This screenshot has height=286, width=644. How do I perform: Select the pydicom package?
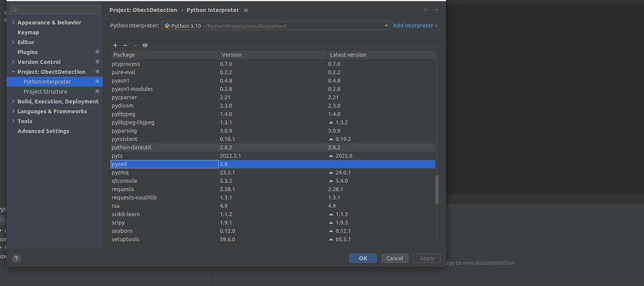point(273,106)
